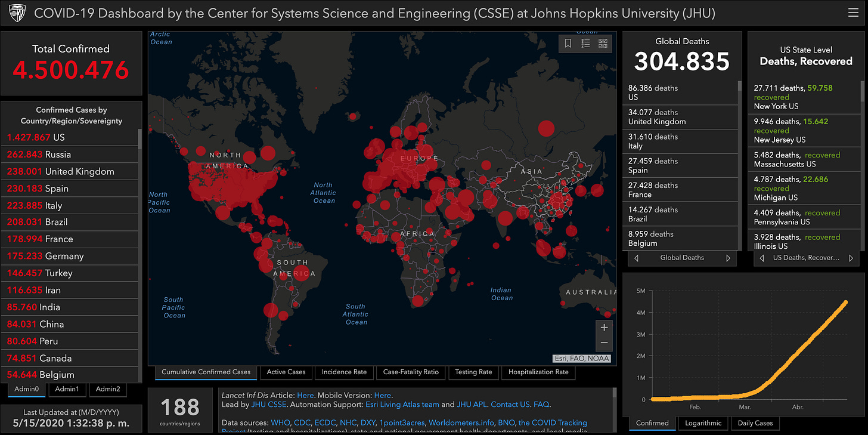Zoom in the map with plus button

(x=604, y=328)
